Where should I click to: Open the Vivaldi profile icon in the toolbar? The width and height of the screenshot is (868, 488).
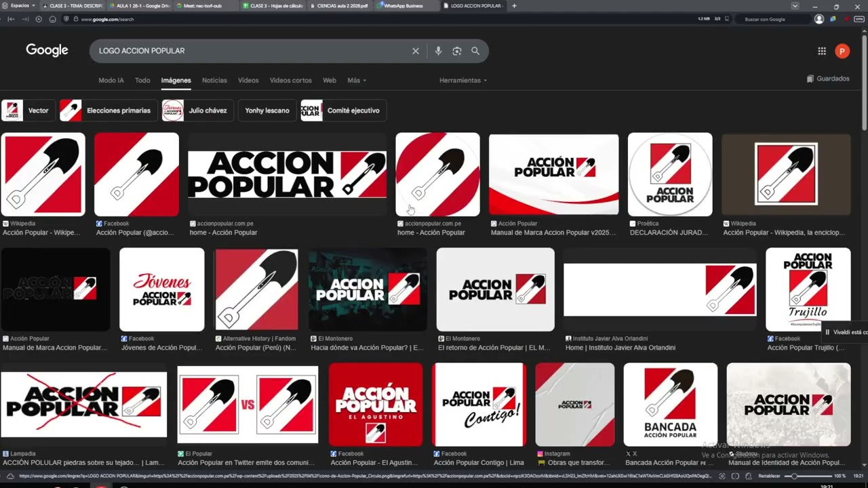(819, 19)
